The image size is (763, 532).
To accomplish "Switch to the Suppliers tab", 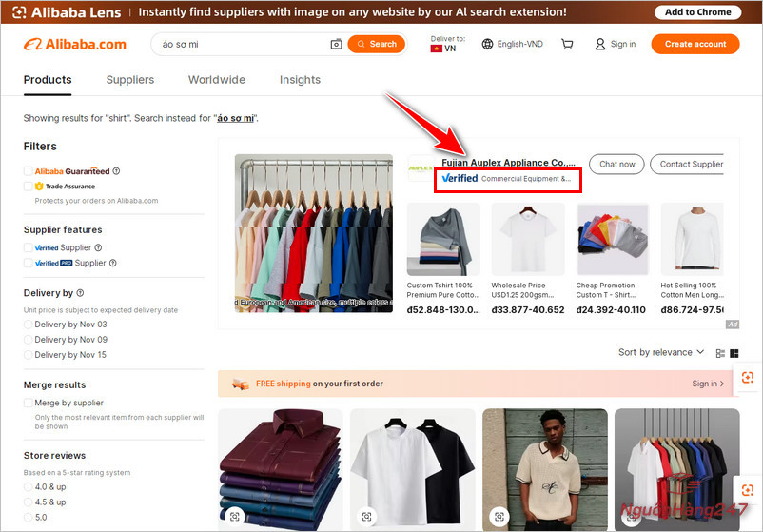I will pyautogui.click(x=130, y=80).
